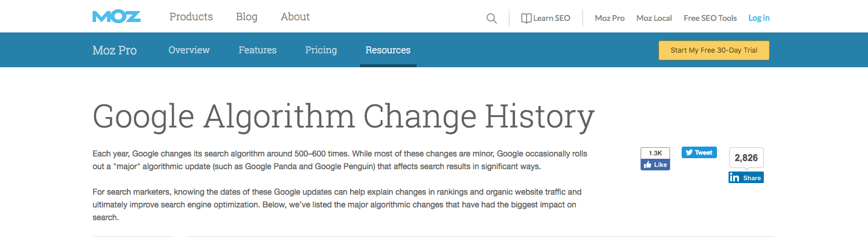Open the About menu
Screen dimensions: 868x237
pyautogui.click(x=295, y=17)
